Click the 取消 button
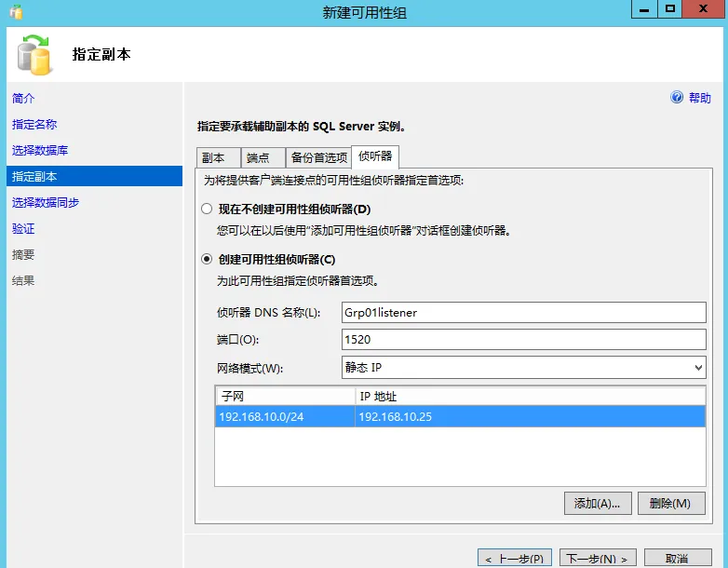 (678, 559)
